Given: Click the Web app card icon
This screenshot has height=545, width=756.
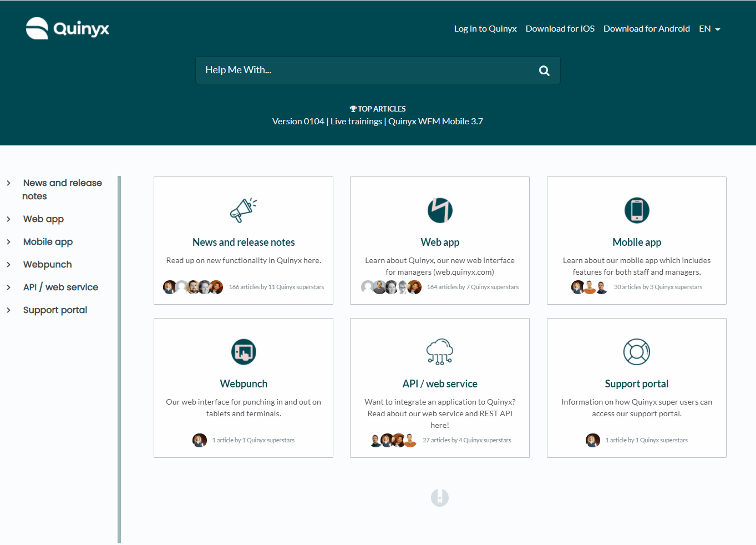Looking at the screenshot, I should point(440,210).
